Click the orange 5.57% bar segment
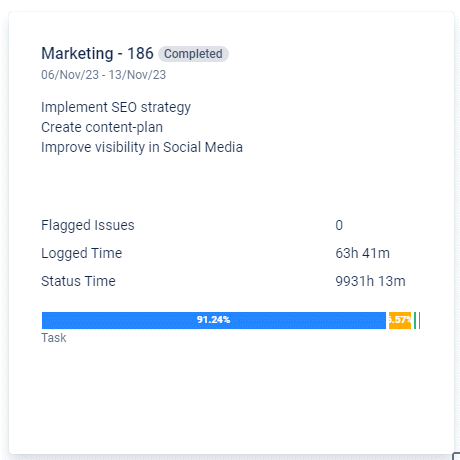 point(400,320)
